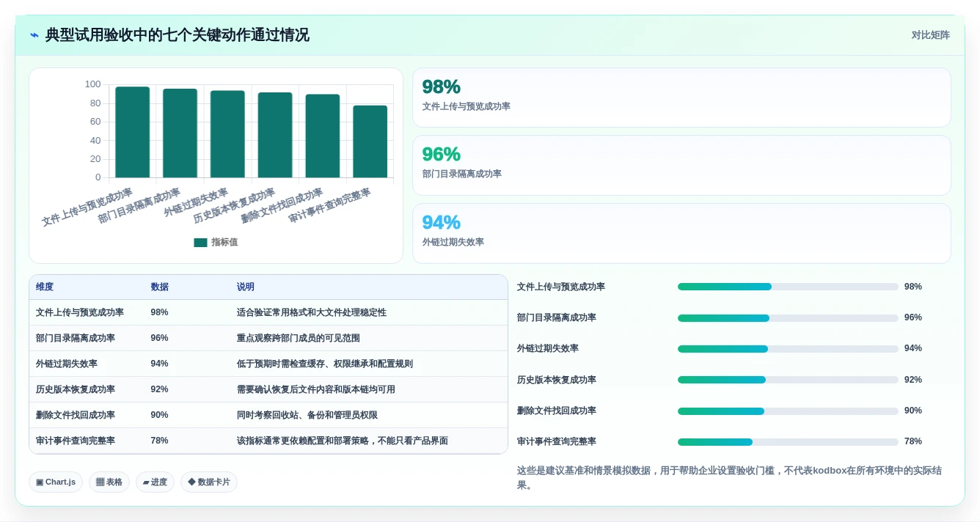Click the 外链过期失效率 progress bar
The height and width of the screenshot is (522, 980).
point(788,349)
